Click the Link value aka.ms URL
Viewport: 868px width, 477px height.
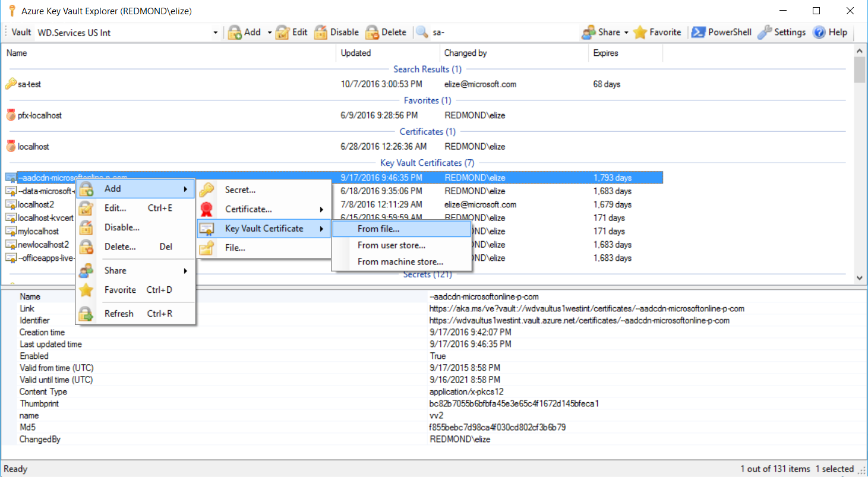tap(587, 308)
